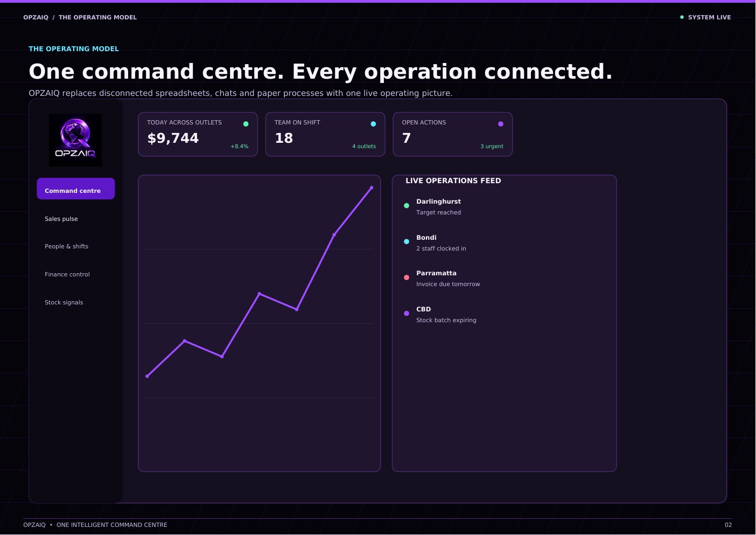This screenshot has height=535, width=756.
Task: Click the 'Target reached' status text
Action: tap(438, 212)
